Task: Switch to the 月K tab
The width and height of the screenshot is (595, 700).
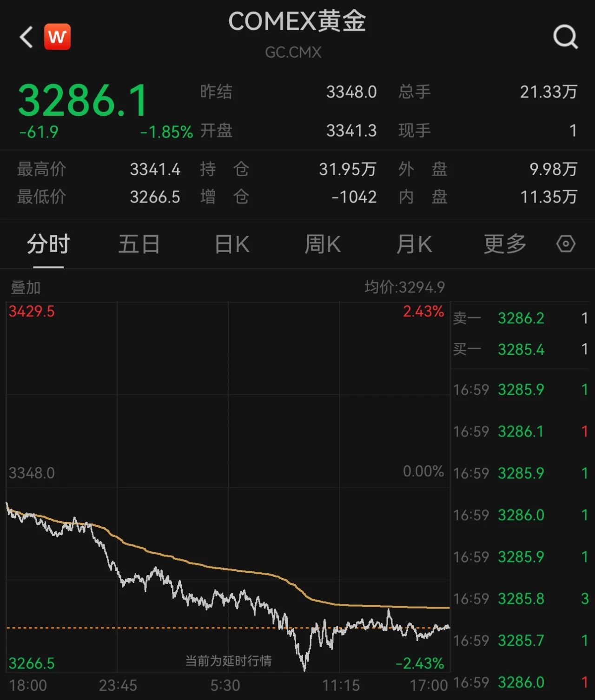Action: (414, 244)
